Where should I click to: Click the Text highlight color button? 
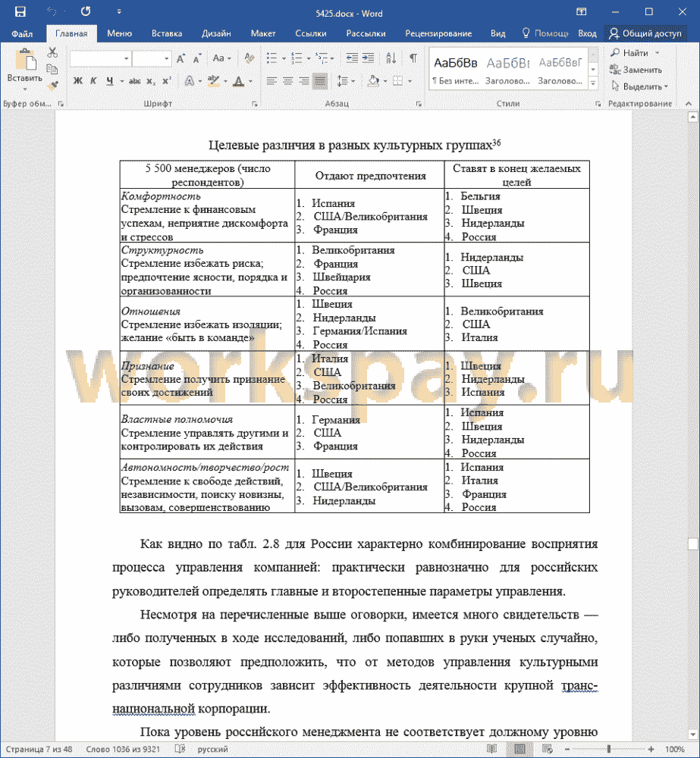[213, 81]
